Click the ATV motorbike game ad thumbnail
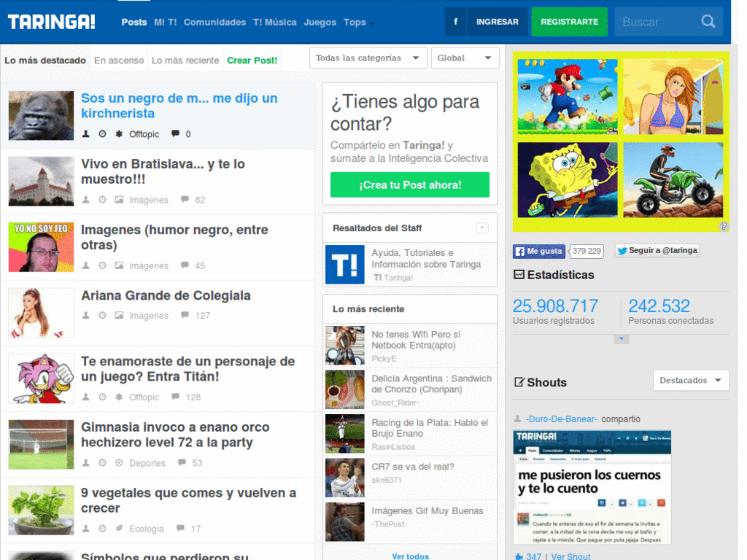The image size is (747, 560). (x=673, y=180)
